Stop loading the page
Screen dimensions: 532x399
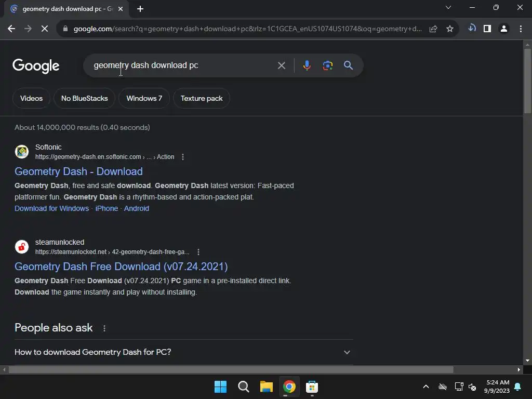[x=45, y=29]
